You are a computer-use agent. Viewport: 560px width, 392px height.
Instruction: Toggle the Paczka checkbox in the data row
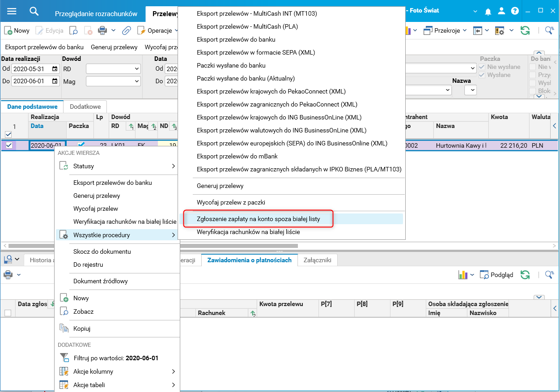[81, 145]
